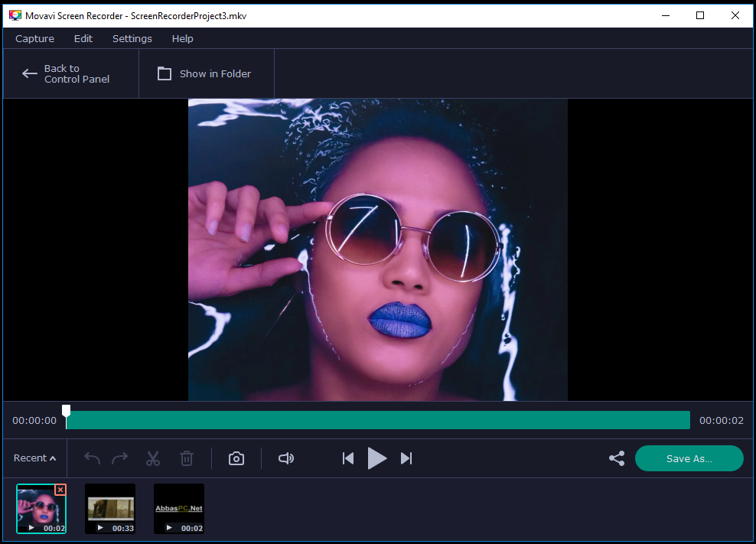The width and height of the screenshot is (756, 544).
Task: Open the Settings menu
Action: [132, 38]
